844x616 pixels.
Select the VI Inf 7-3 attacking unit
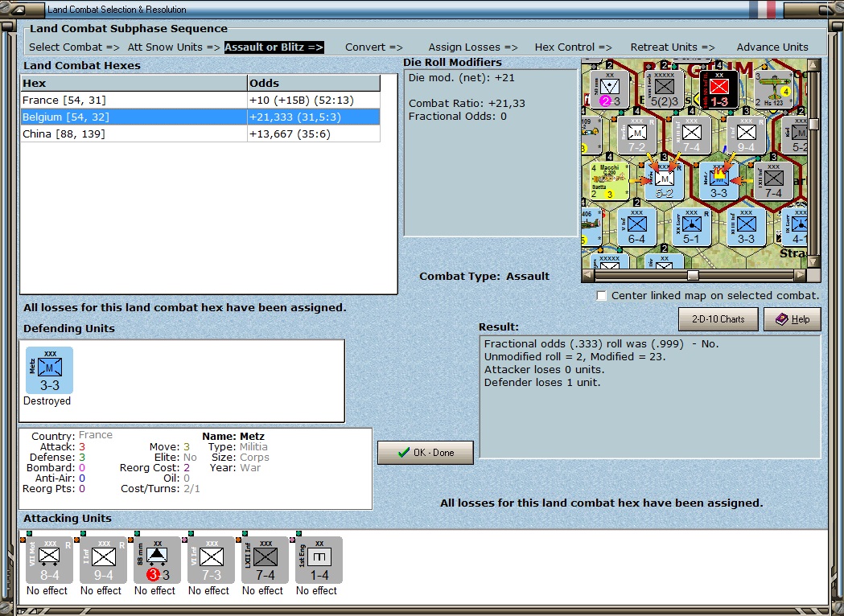tap(211, 560)
